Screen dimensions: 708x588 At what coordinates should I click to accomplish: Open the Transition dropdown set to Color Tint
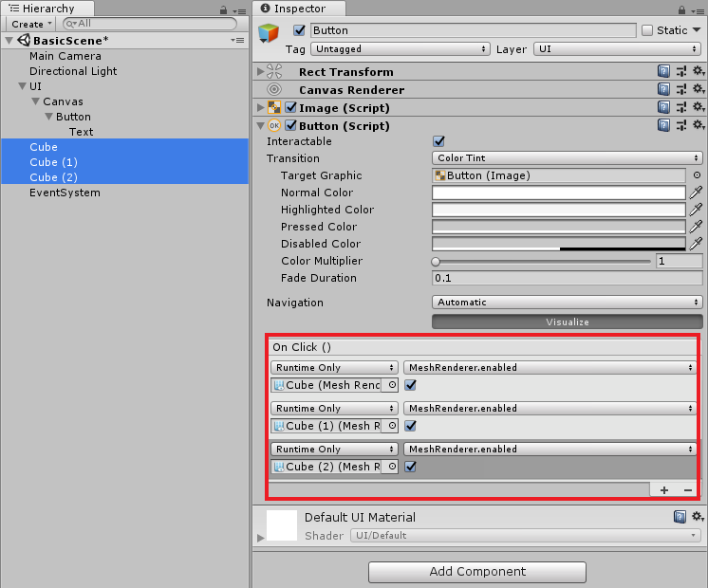pos(568,158)
